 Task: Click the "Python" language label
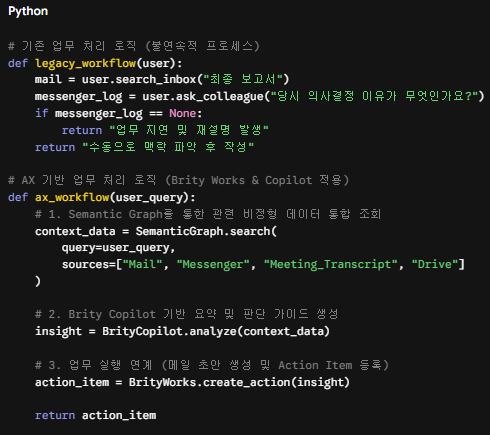tap(28, 11)
